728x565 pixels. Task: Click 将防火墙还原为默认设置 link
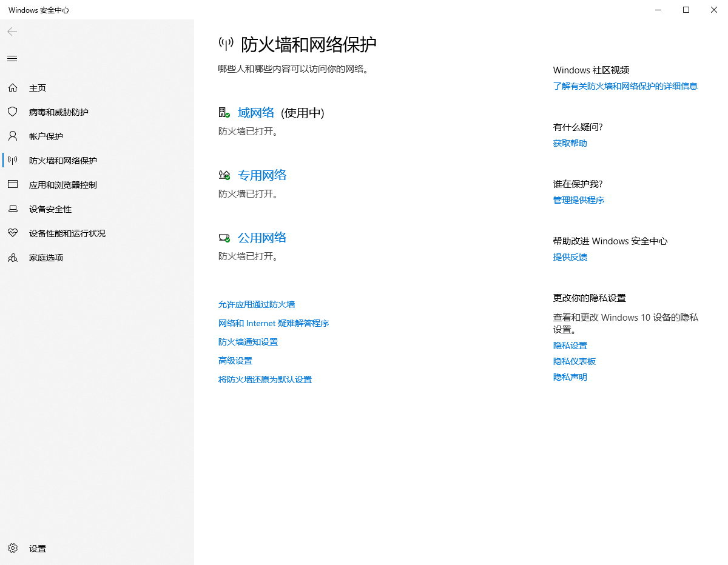(x=265, y=379)
